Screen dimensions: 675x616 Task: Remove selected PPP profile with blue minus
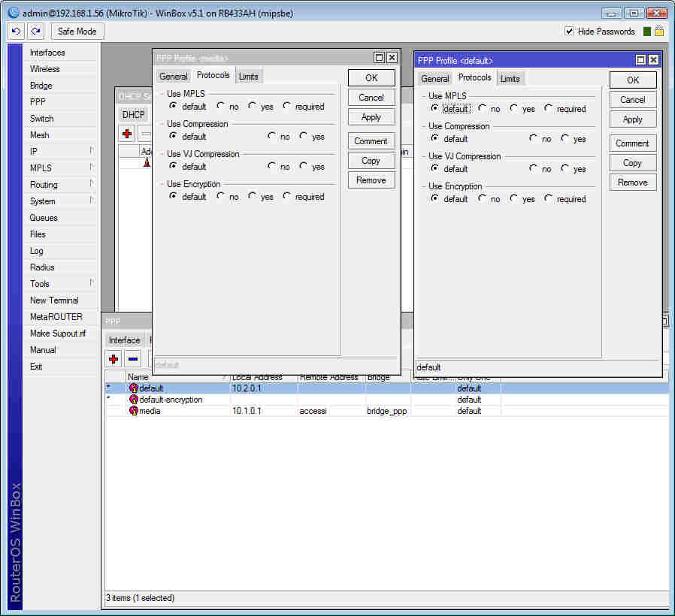(133, 359)
